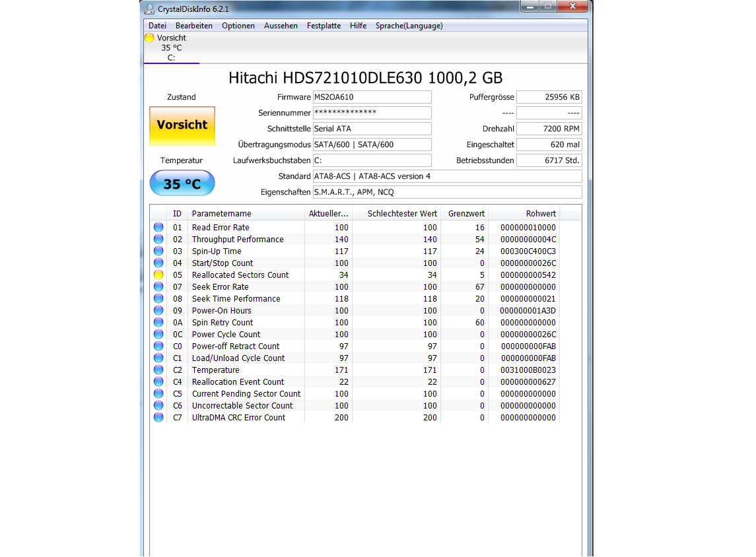756x557 pixels.
Task: Click the Seek Time Performance row name
Action: click(x=236, y=299)
